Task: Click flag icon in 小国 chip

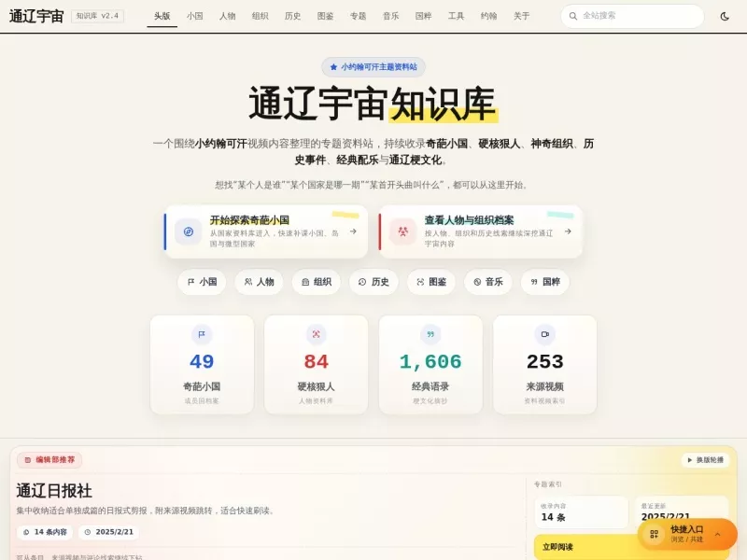Action: pyautogui.click(x=191, y=282)
